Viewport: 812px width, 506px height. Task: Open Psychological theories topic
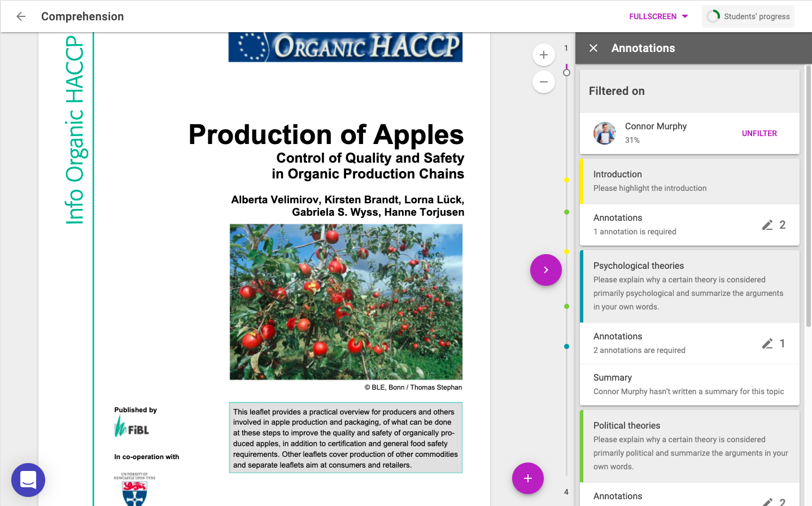pyautogui.click(x=689, y=286)
